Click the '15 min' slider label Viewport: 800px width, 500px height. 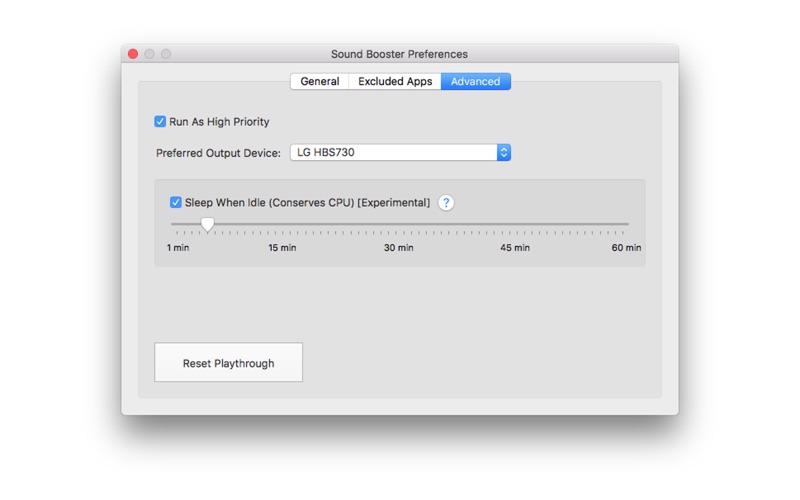click(x=282, y=248)
